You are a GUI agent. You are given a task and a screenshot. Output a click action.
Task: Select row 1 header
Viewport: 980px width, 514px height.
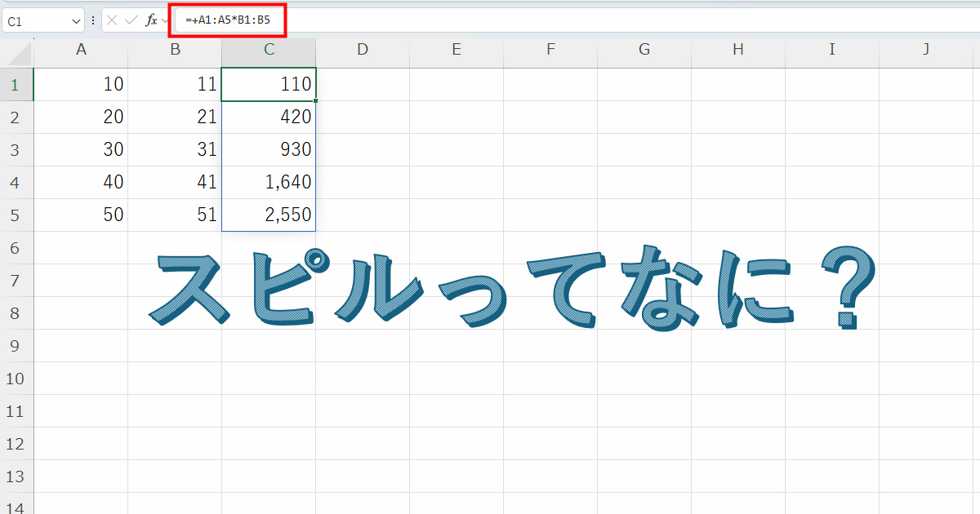tap(16, 84)
